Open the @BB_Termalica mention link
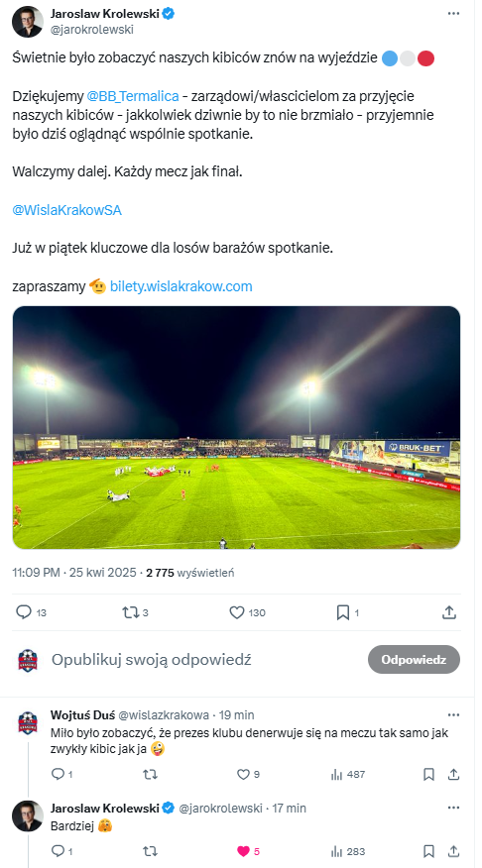The image size is (482, 868). pyautogui.click(x=133, y=96)
